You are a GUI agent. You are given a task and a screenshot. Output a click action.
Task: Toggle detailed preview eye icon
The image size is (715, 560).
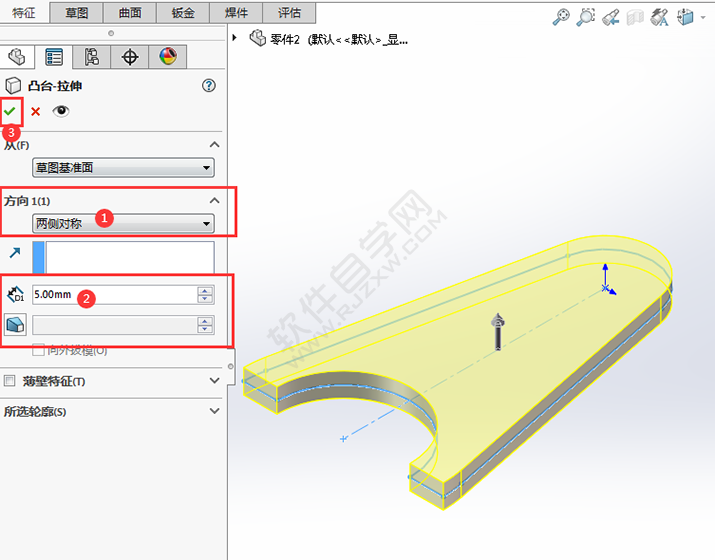(x=61, y=111)
